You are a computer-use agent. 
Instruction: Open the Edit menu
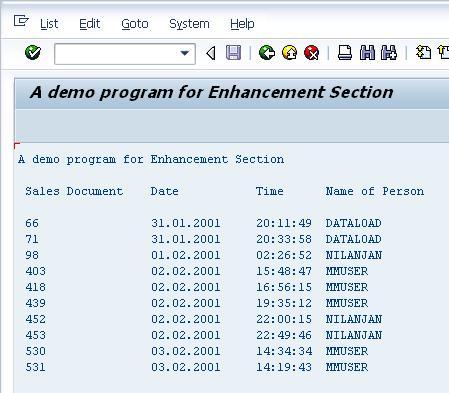pos(90,24)
